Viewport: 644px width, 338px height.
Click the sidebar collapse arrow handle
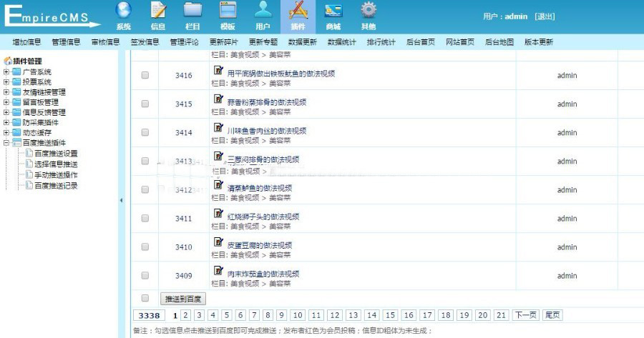click(x=120, y=201)
